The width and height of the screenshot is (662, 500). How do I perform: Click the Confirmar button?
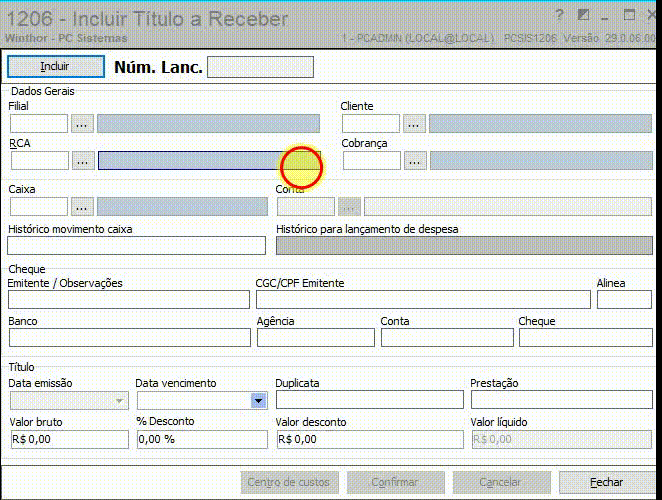(396, 482)
